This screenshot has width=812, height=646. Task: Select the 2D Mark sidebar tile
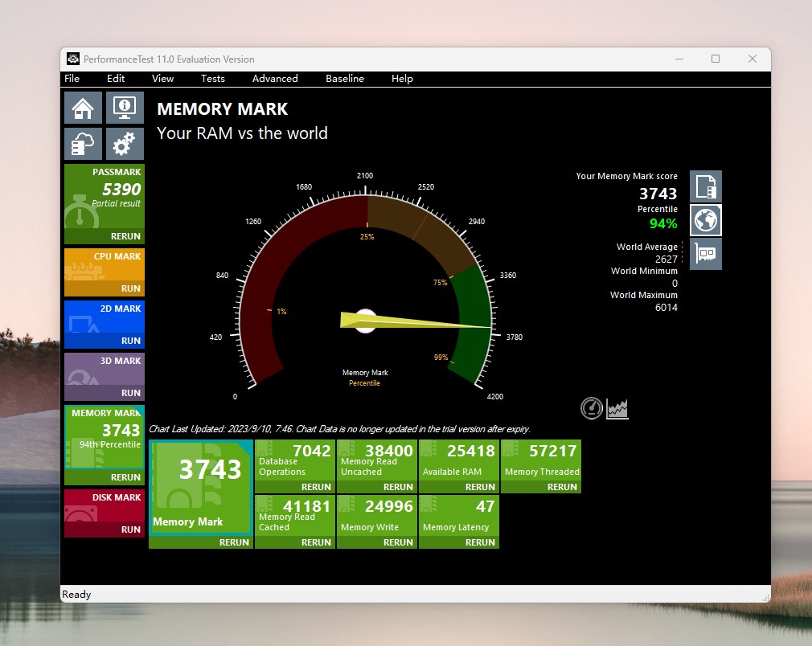pyautogui.click(x=105, y=317)
